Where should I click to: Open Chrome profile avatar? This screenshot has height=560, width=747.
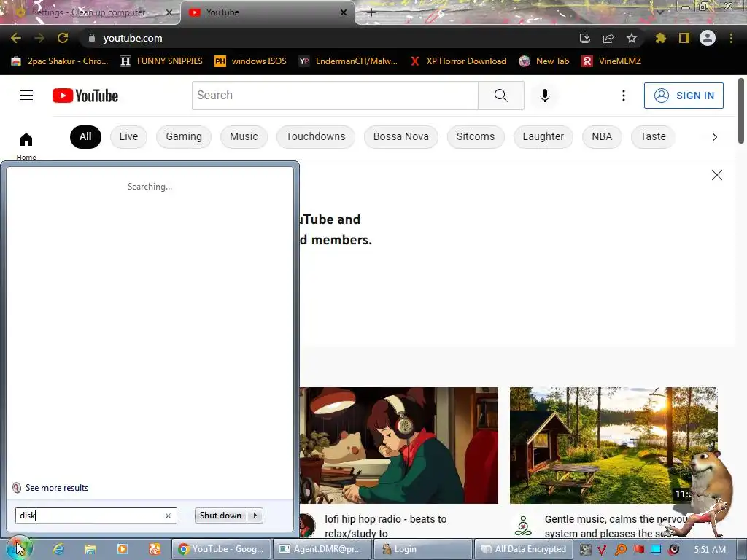tap(708, 38)
